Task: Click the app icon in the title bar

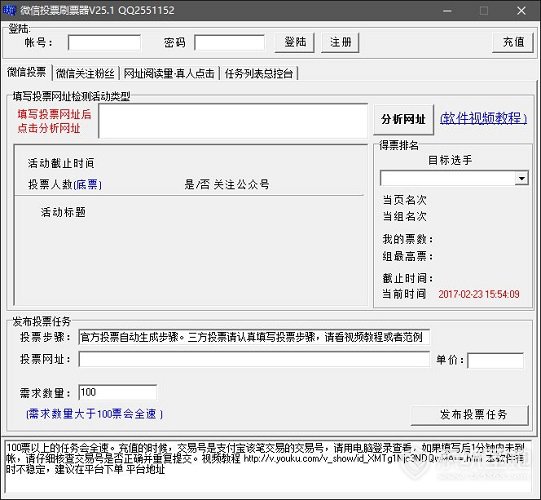Action: pyautogui.click(x=9, y=10)
